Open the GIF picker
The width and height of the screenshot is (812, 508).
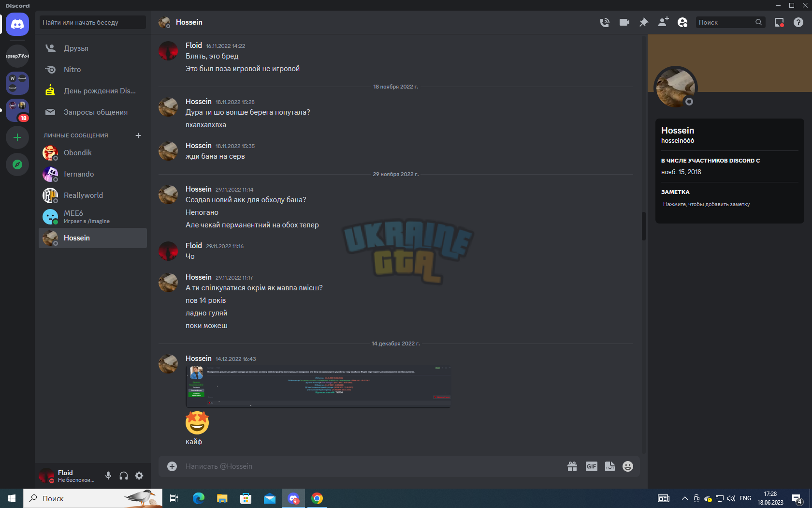(x=592, y=466)
